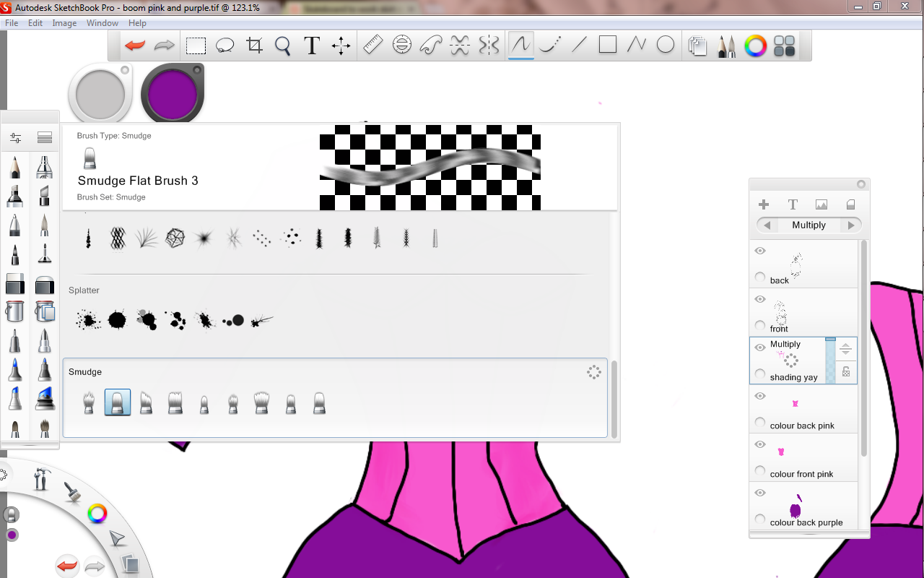Select the Polyline draw style

pyautogui.click(x=637, y=46)
